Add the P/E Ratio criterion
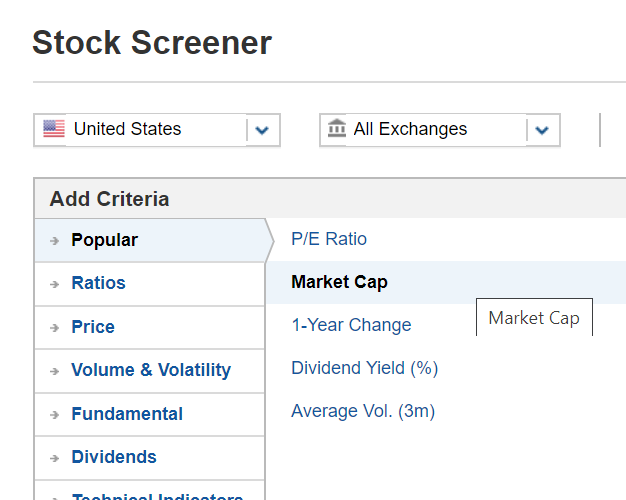The width and height of the screenshot is (626, 500). pyautogui.click(x=329, y=239)
